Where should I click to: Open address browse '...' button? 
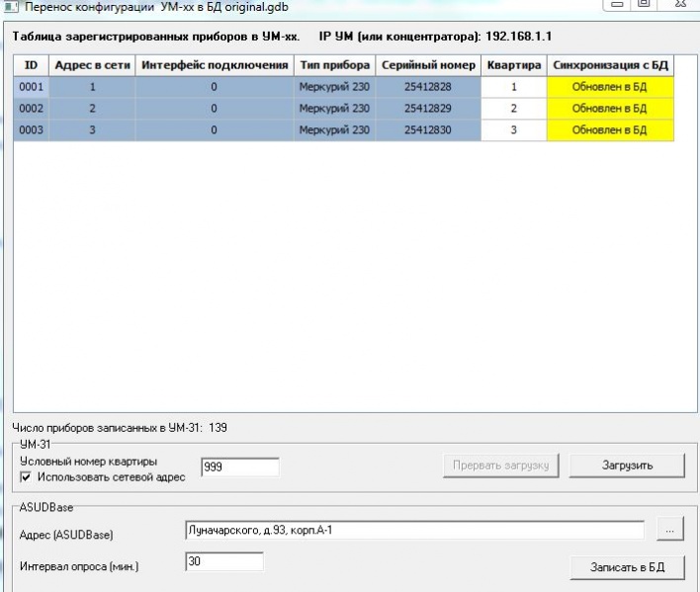[x=670, y=531]
